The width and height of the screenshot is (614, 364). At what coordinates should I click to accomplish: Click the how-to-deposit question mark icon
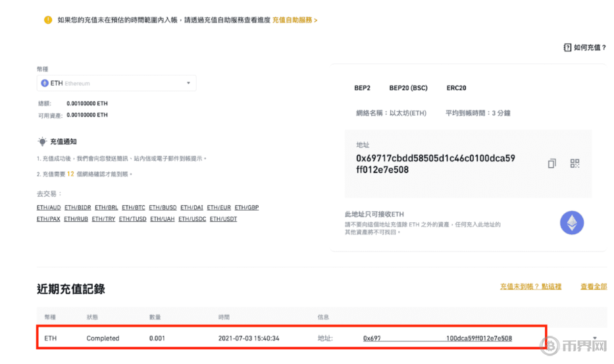tap(567, 47)
